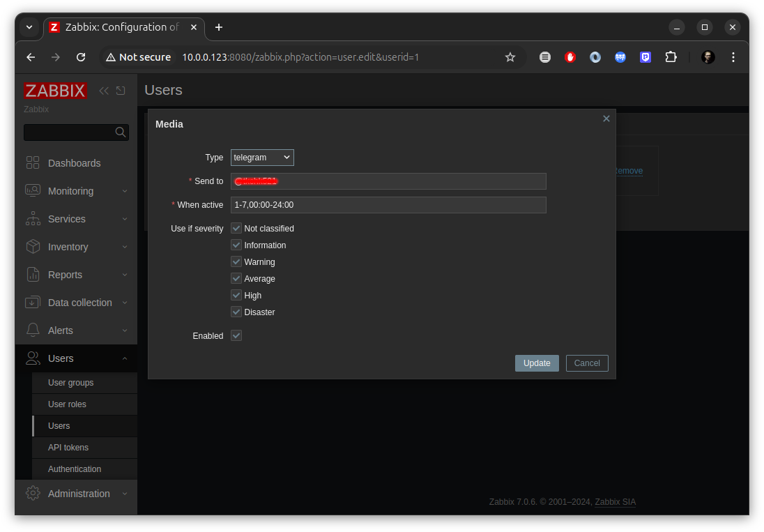Open the media Type dropdown showing telegram
The image size is (764, 532).
pos(262,157)
